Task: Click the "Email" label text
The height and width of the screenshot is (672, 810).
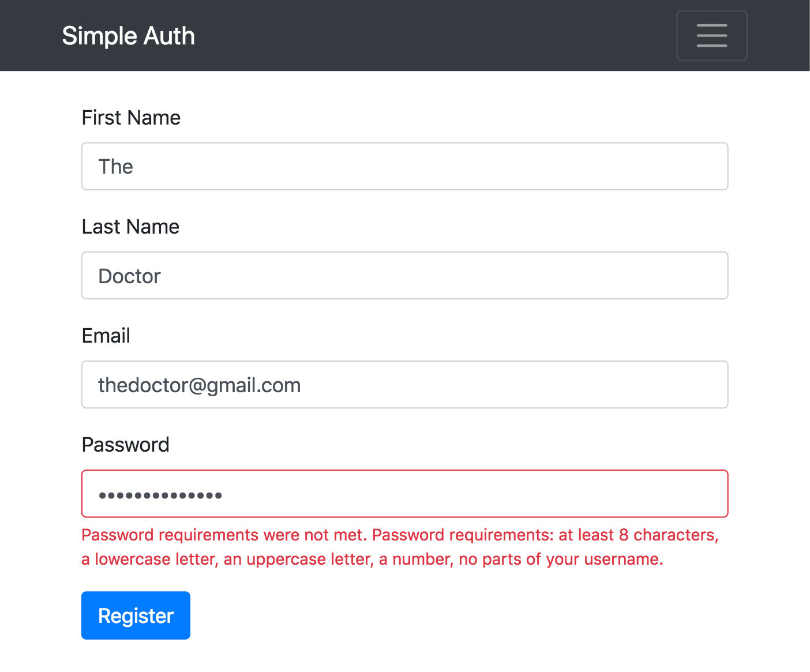Action: coord(106,336)
